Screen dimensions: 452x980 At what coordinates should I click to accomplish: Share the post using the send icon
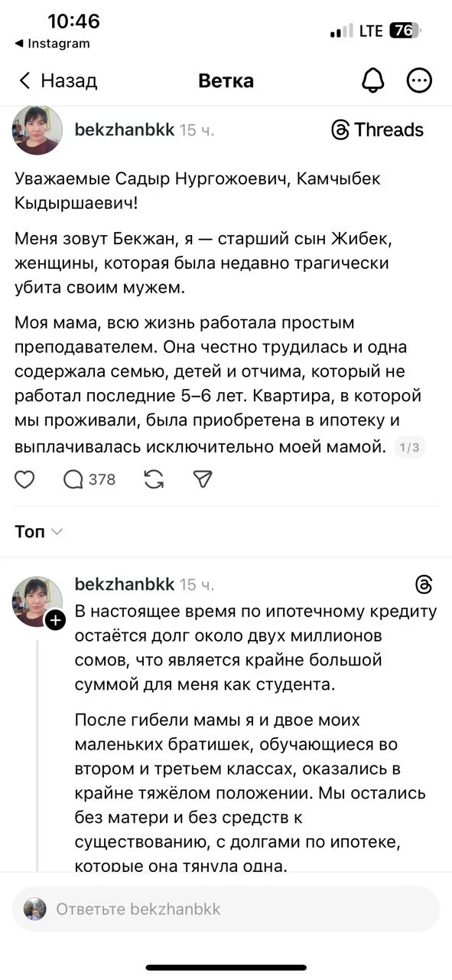[201, 479]
